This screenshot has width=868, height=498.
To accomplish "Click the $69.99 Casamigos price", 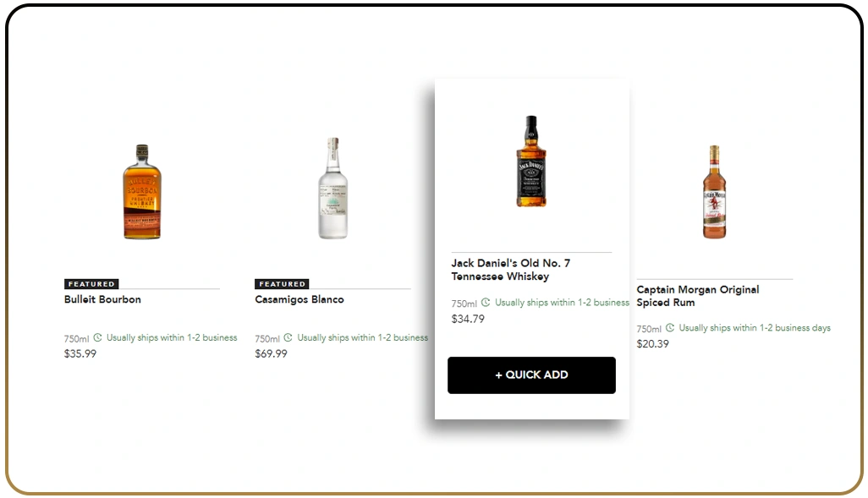I will tap(271, 353).
